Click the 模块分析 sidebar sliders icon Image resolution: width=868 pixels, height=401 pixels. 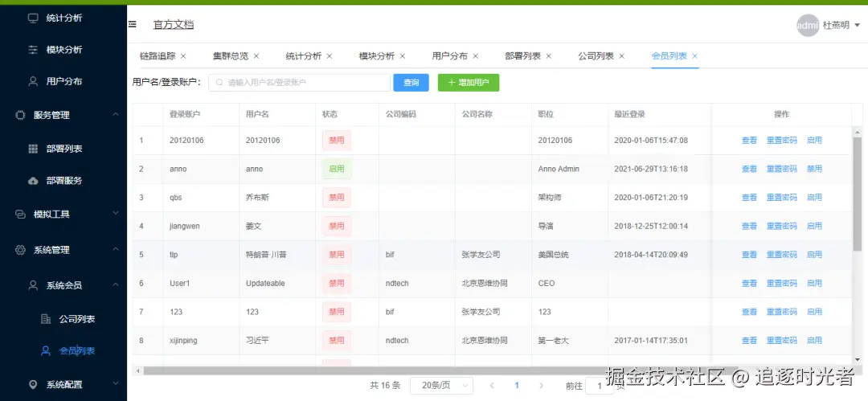(x=33, y=50)
